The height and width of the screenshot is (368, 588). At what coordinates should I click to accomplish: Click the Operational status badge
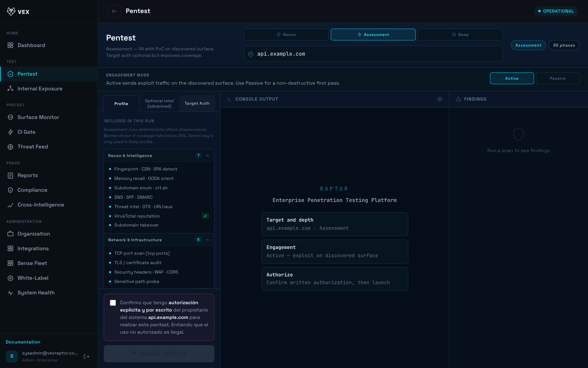tap(556, 11)
